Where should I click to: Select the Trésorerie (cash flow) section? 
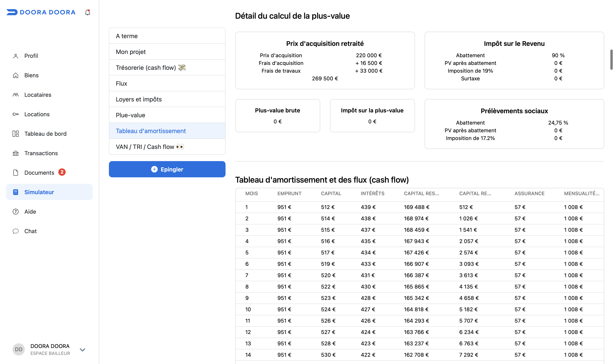click(167, 67)
